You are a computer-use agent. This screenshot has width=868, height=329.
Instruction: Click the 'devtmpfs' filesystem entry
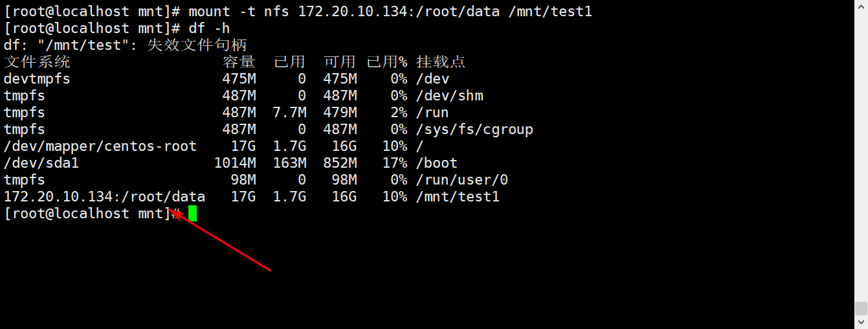point(37,79)
